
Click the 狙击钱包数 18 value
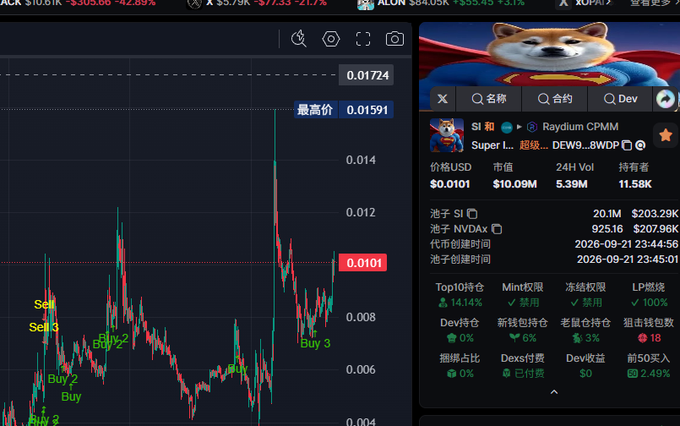coord(649,338)
